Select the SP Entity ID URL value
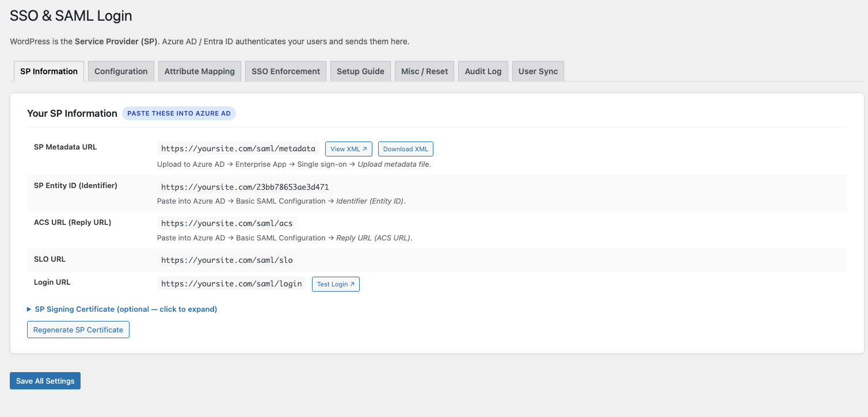 coord(245,187)
